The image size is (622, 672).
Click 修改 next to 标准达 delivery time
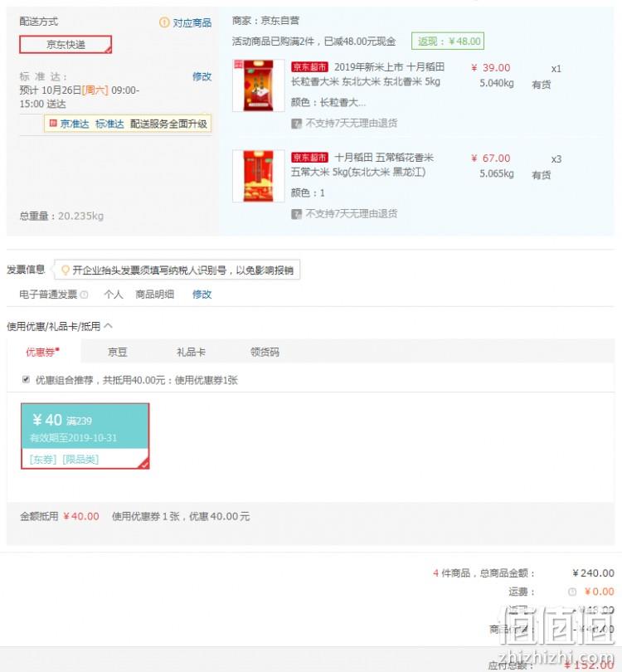coord(202,76)
